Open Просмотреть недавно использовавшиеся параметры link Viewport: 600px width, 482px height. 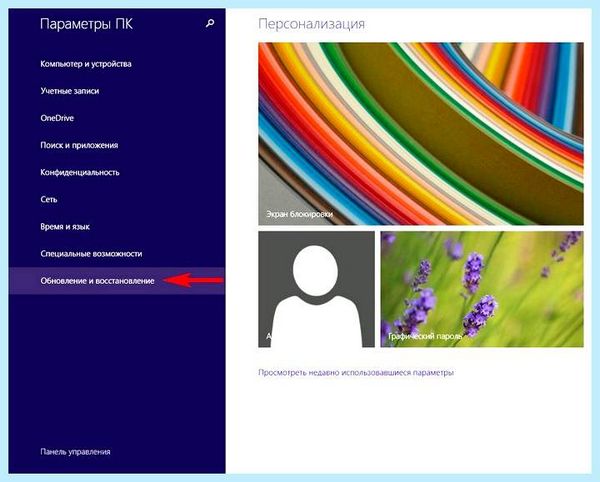[356, 373]
